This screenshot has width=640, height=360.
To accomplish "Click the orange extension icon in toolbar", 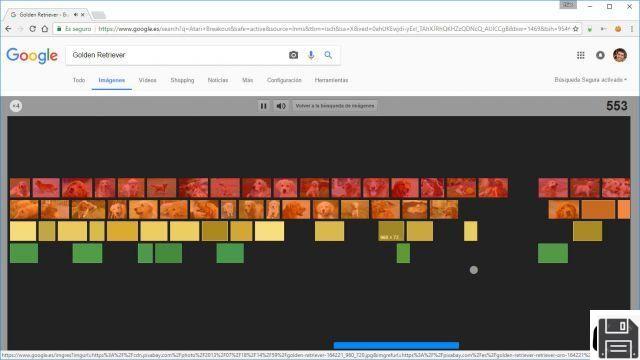I will coord(618,29).
